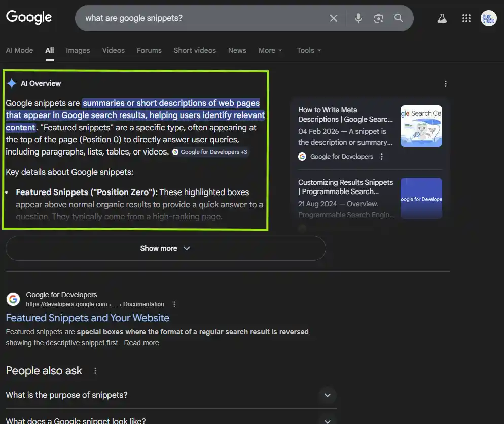
Task: Click the Google logo
Action: (28, 17)
